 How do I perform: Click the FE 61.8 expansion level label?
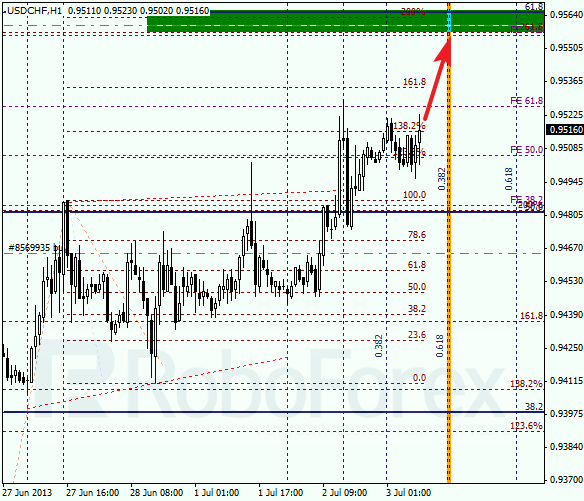526,101
